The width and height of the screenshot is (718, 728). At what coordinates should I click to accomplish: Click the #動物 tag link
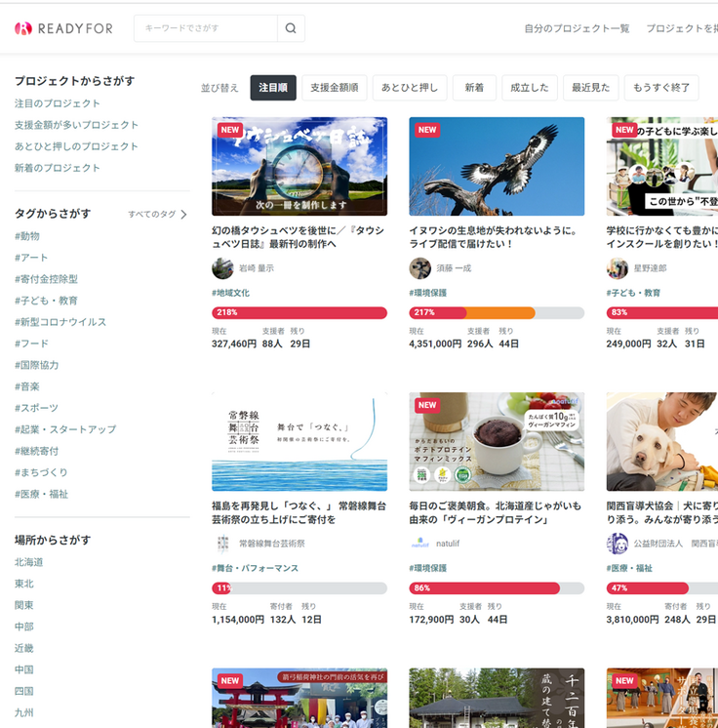point(27,236)
